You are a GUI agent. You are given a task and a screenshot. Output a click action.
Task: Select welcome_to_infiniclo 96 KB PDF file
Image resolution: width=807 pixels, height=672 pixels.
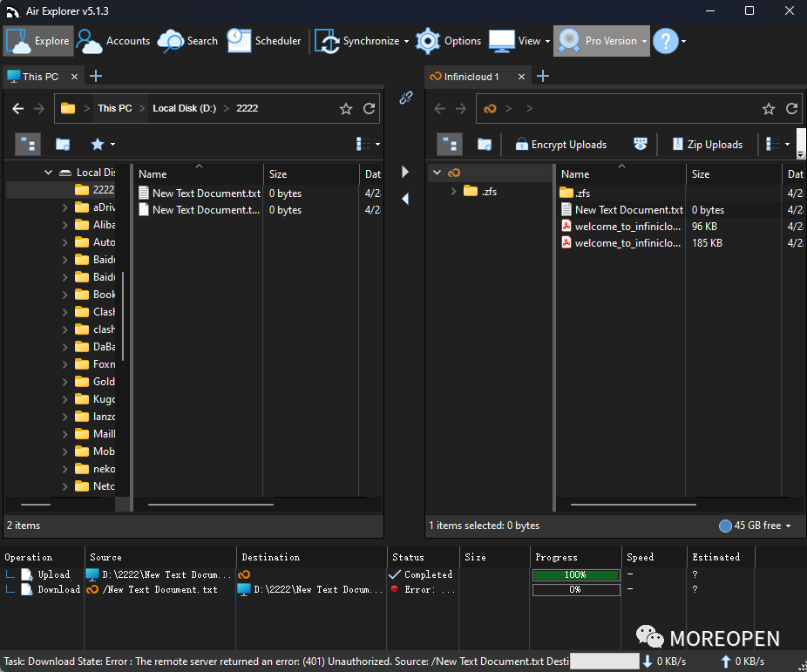pyautogui.click(x=621, y=227)
